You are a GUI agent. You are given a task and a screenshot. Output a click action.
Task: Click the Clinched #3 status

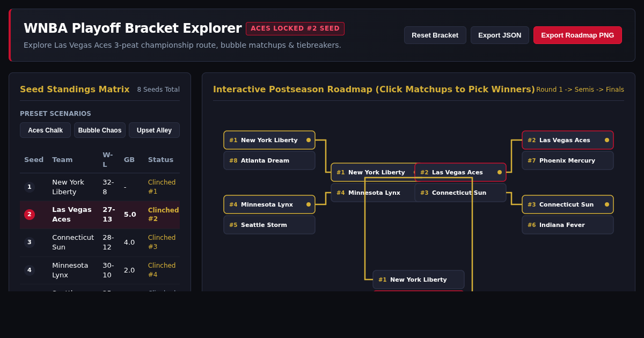click(162, 242)
